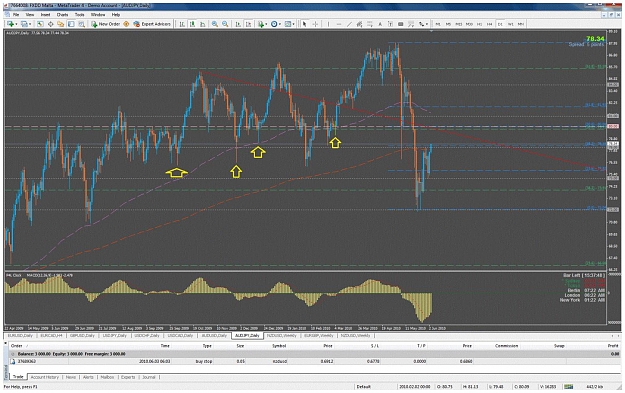This screenshot has width=625, height=393.
Task: Open the Alerts terminal tab
Action: point(88,377)
